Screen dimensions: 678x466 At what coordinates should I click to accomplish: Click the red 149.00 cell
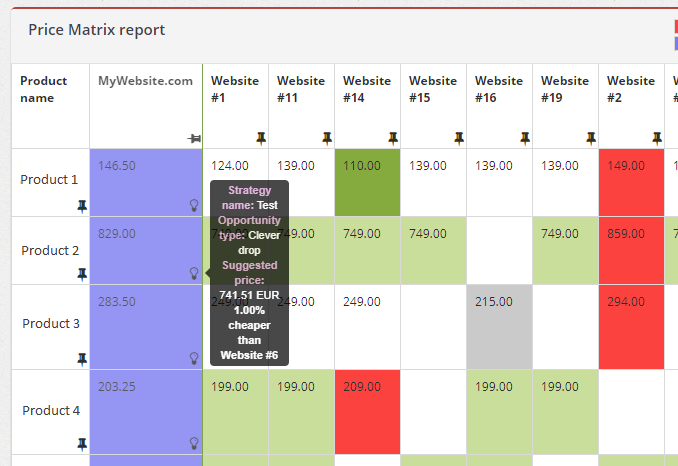(631, 182)
